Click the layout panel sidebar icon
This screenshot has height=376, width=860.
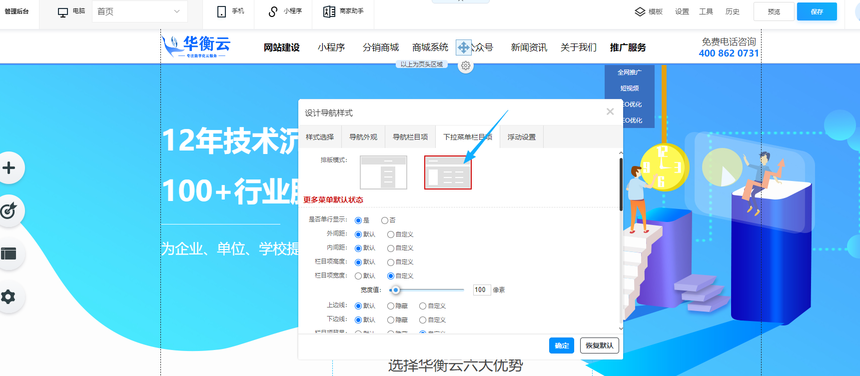coord(8,254)
